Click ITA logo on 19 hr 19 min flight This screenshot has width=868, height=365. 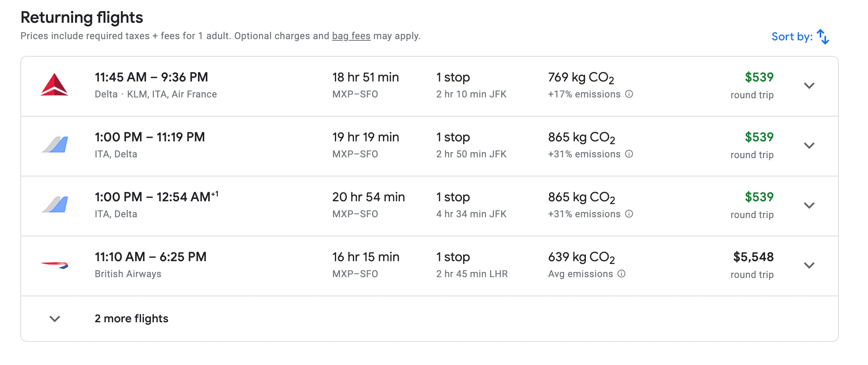click(x=55, y=145)
